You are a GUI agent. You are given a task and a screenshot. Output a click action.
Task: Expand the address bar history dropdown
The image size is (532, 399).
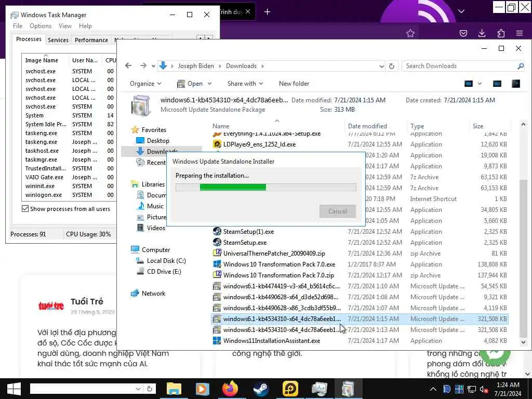(x=381, y=66)
